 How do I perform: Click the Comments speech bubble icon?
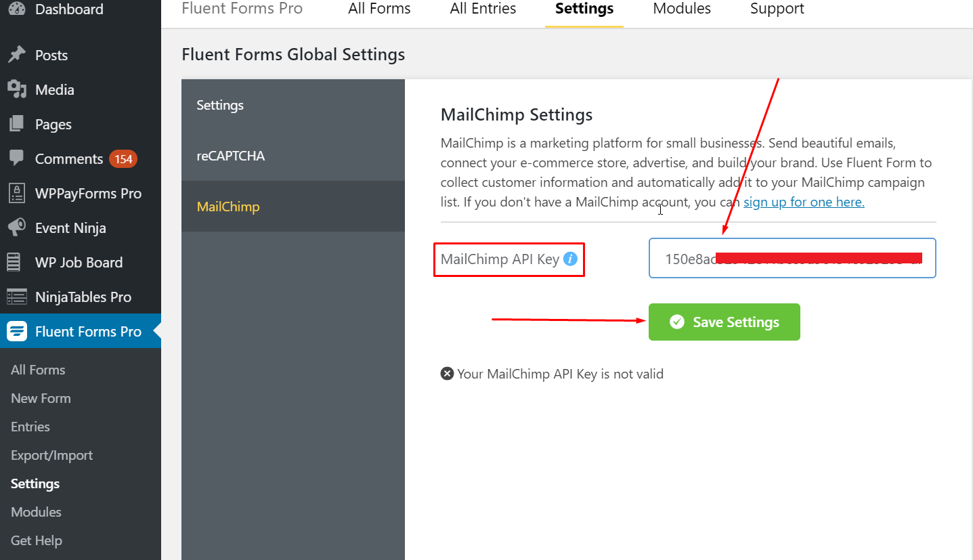point(17,158)
